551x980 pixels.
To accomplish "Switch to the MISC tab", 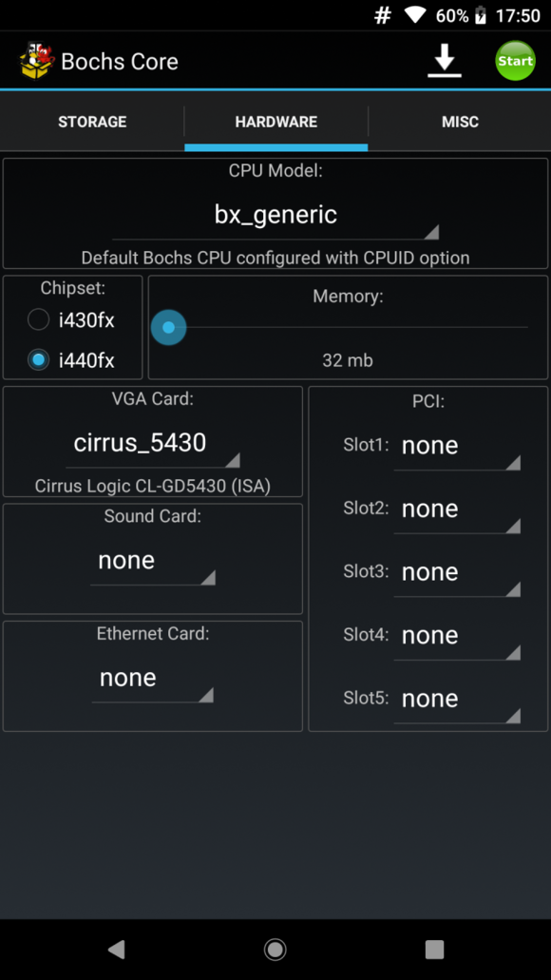I will pyautogui.click(x=460, y=122).
